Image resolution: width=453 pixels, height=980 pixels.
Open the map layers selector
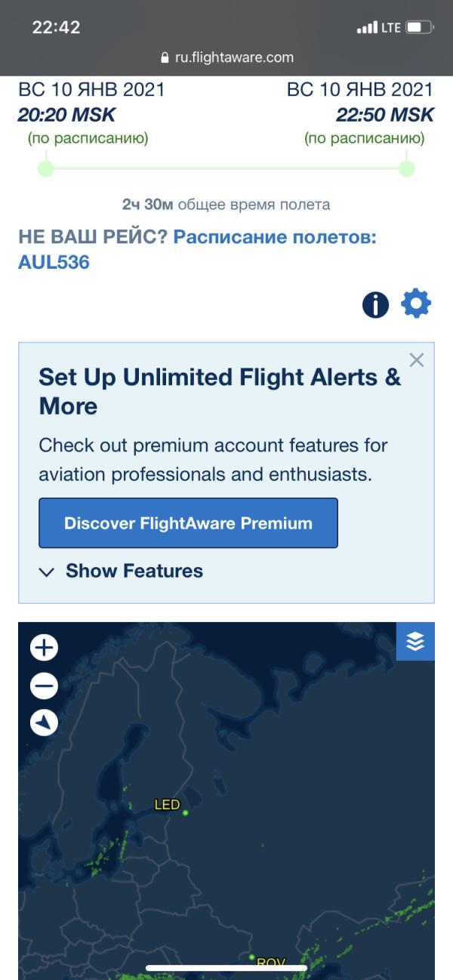[415, 642]
